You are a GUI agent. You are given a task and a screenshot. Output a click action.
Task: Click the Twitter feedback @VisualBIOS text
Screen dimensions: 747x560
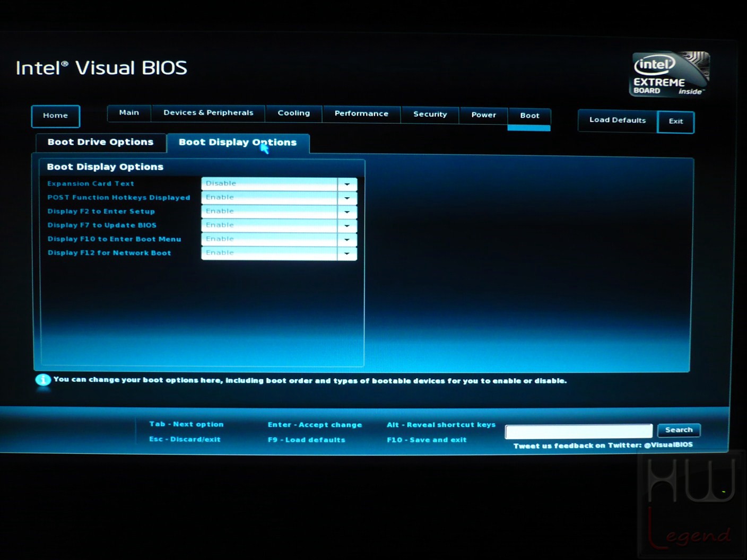pos(603,445)
